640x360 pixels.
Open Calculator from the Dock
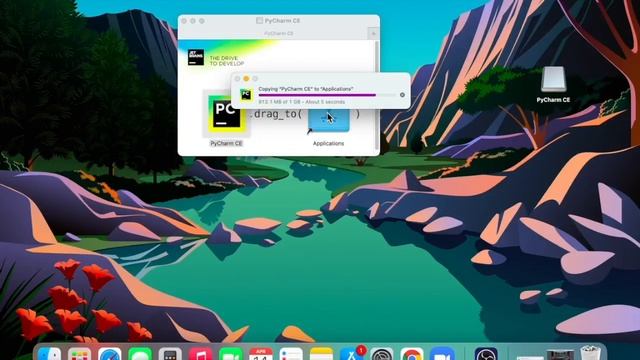170,354
